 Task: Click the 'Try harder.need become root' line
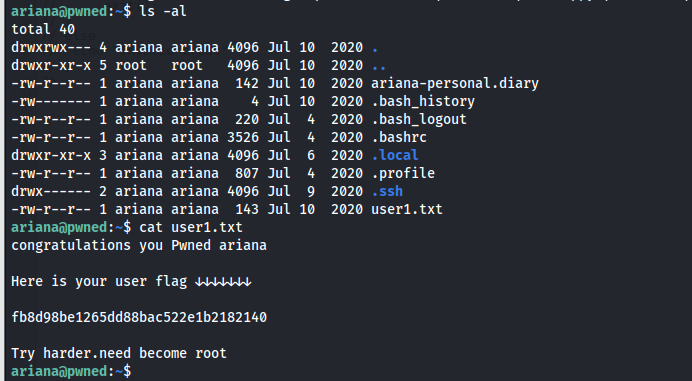coord(119,353)
